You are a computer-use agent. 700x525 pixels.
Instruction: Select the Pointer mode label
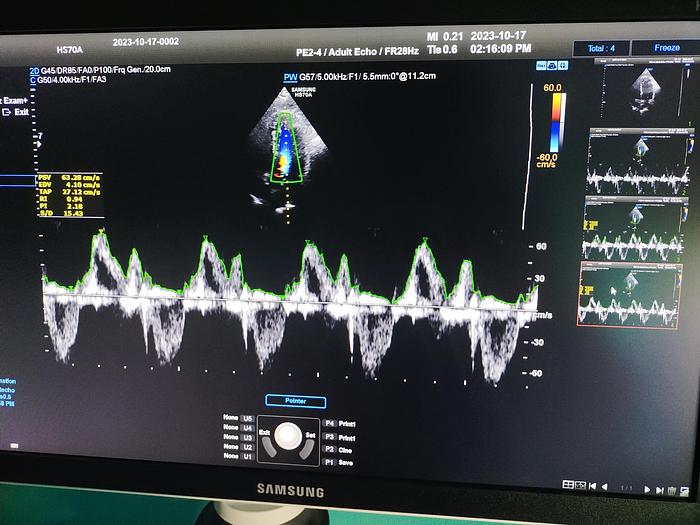point(294,401)
